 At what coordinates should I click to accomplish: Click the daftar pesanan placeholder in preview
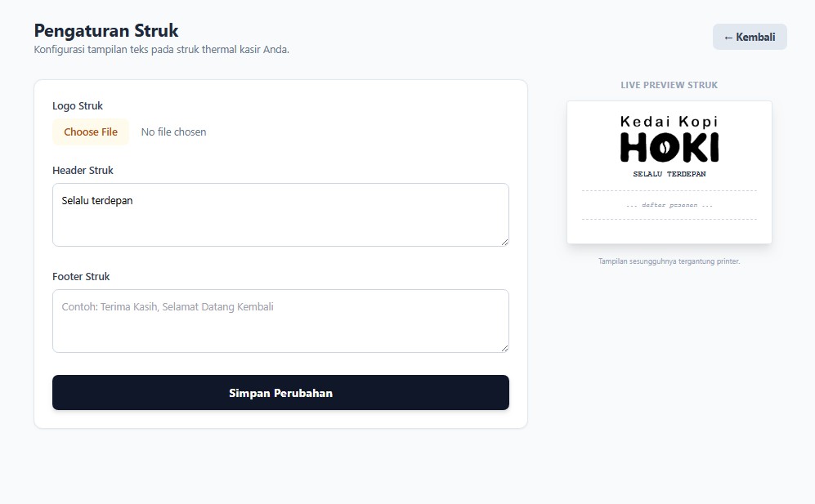pyautogui.click(x=669, y=205)
